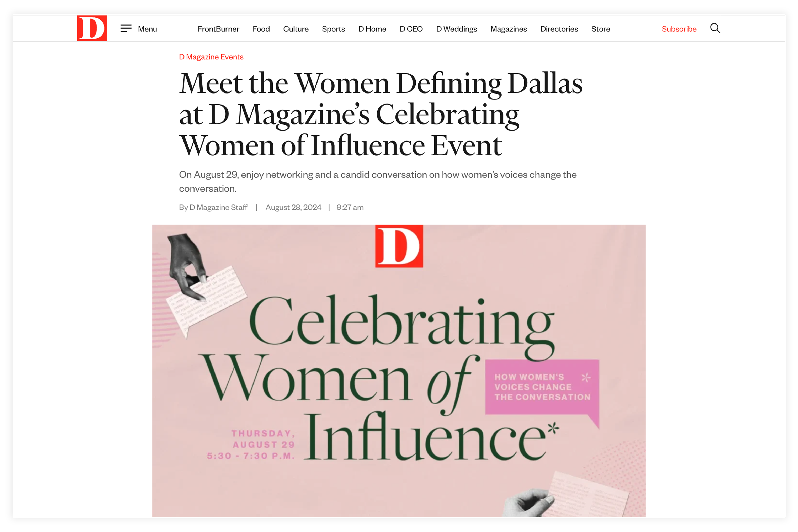The image size is (798, 532).
Task: Open Directories page
Action: 559,29
